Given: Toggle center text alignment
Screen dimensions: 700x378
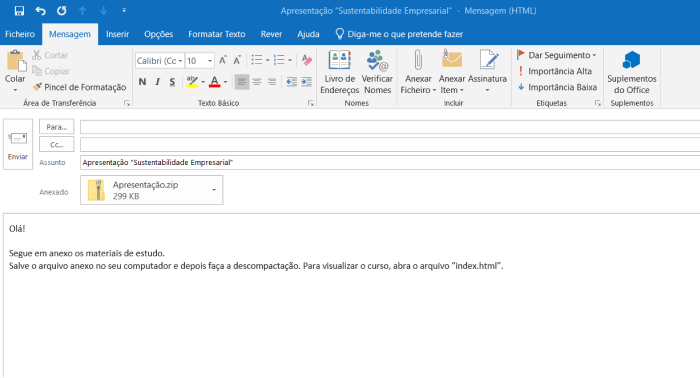Looking at the screenshot, I should pyautogui.click(x=257, y=82).
